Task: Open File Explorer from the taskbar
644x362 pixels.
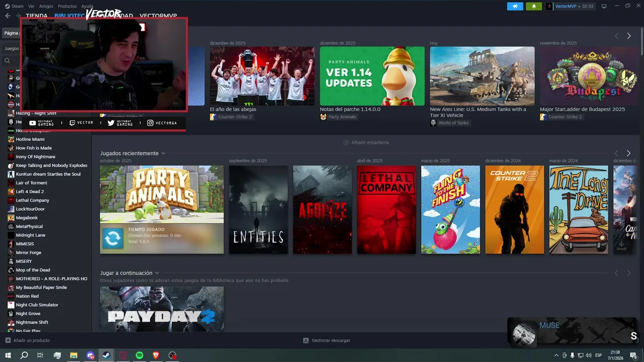Action: pos(73,355)
